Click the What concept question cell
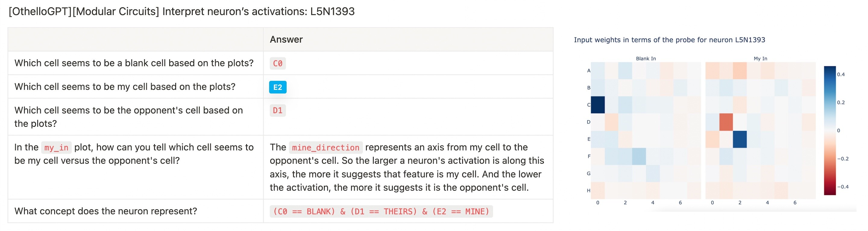The height and width of the screenshot is (231, 868). pos(135,211)
